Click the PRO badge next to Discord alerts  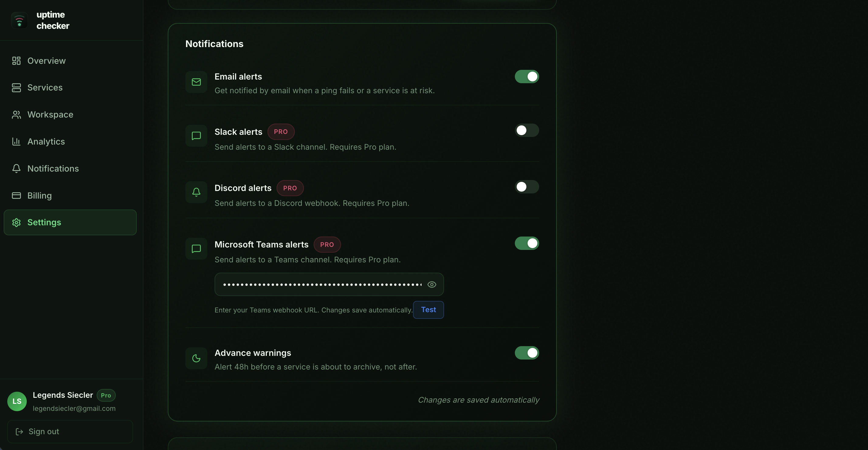pos(290,188)
